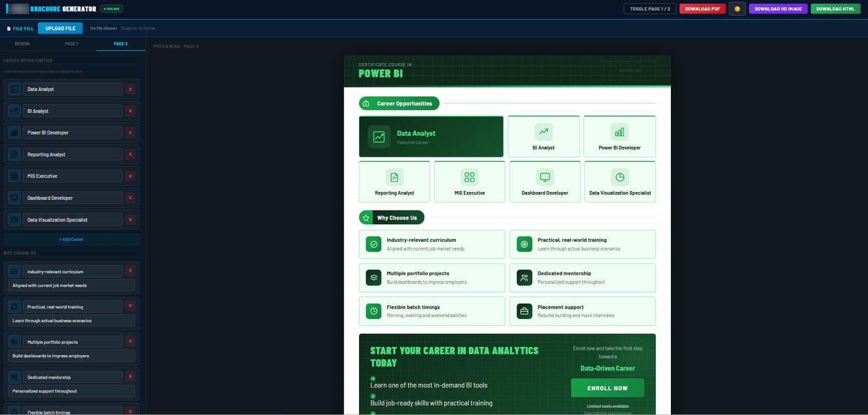Click the Enroll Now button in preview
Viewport: 868px width, 415px height.
point(608,388)
